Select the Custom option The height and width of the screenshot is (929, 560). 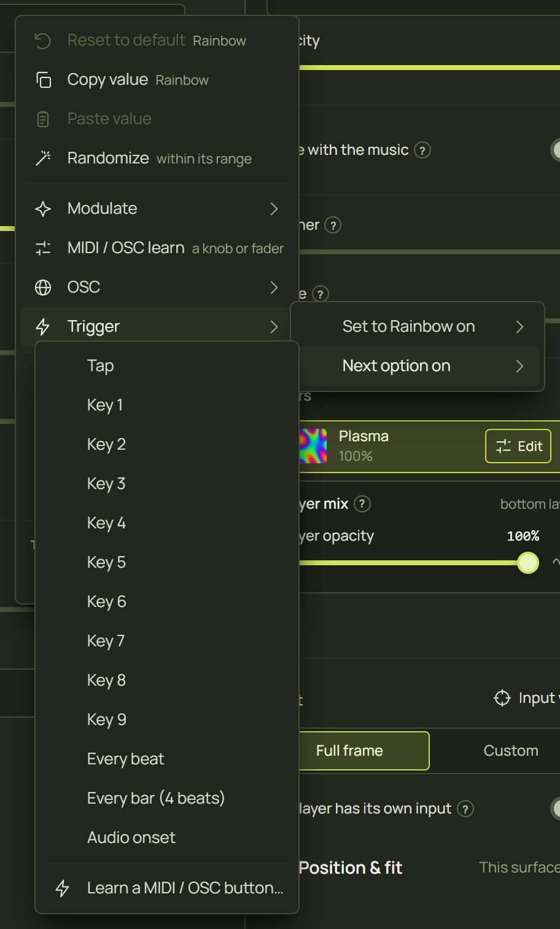coord(511,751)
